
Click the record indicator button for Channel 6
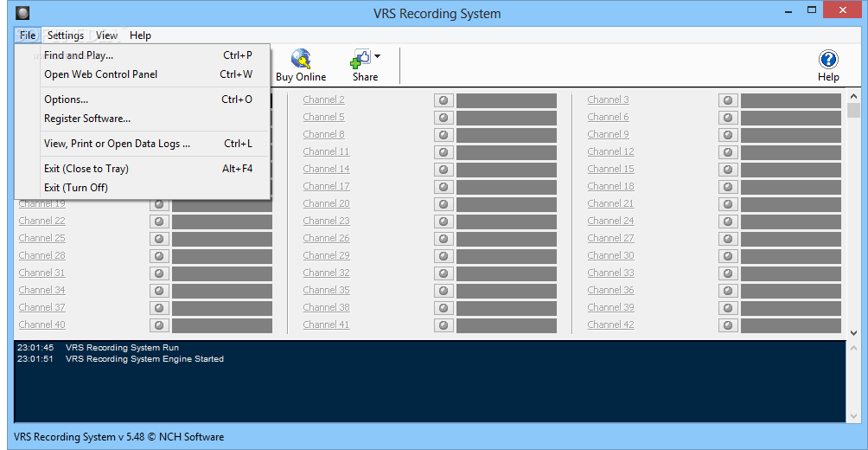[x=728, y=118]
